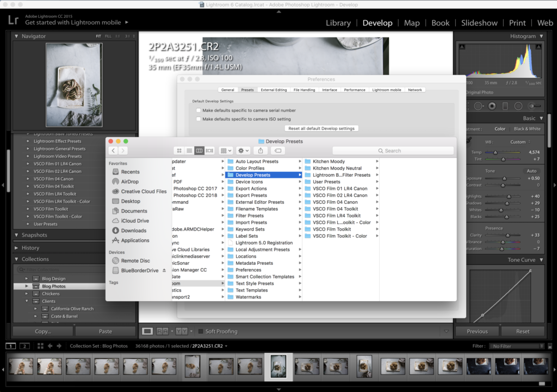Select Finder column view button
The image size is (557, 392).
click(199, 151)
